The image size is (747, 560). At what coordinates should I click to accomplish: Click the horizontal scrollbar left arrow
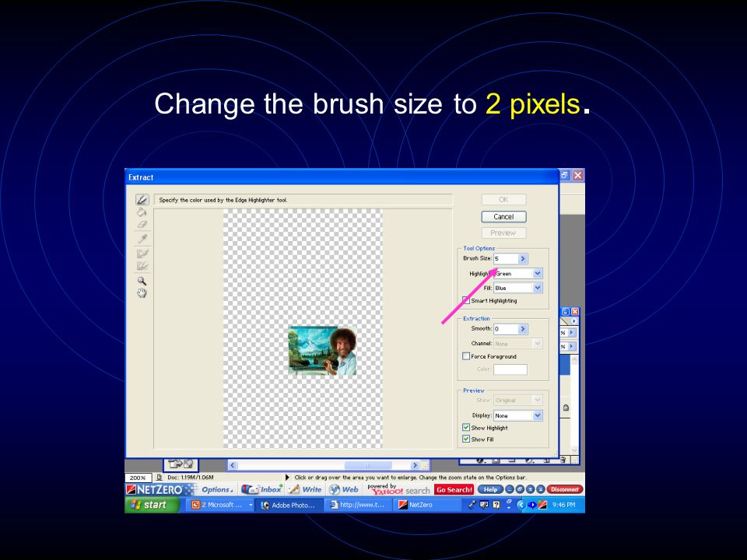point(233,465)
